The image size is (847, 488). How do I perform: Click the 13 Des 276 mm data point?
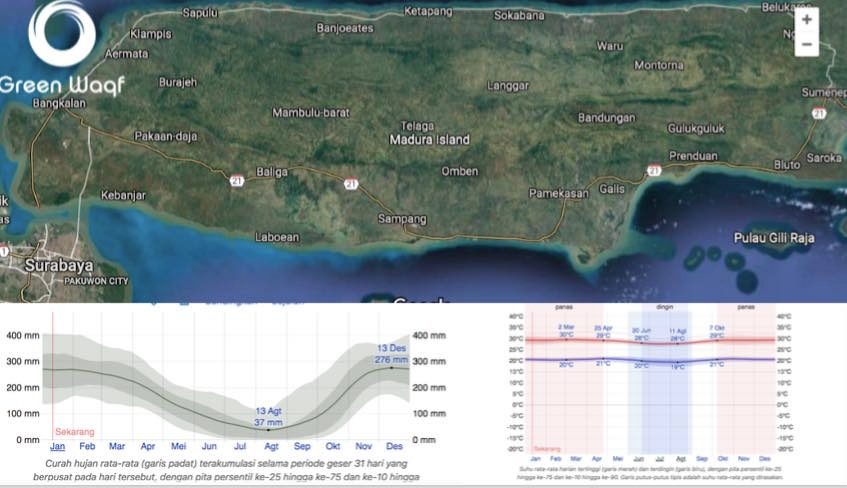(x=391, y=368)
